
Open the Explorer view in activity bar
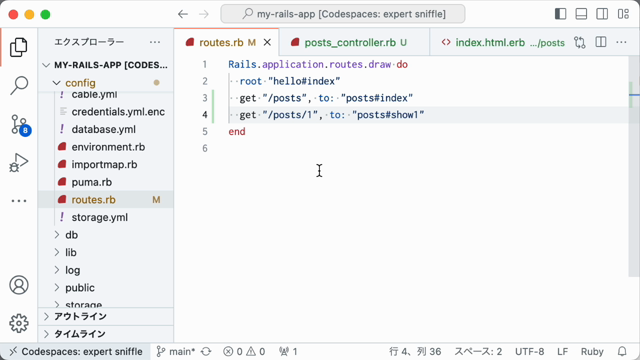(x=19, y=47)
